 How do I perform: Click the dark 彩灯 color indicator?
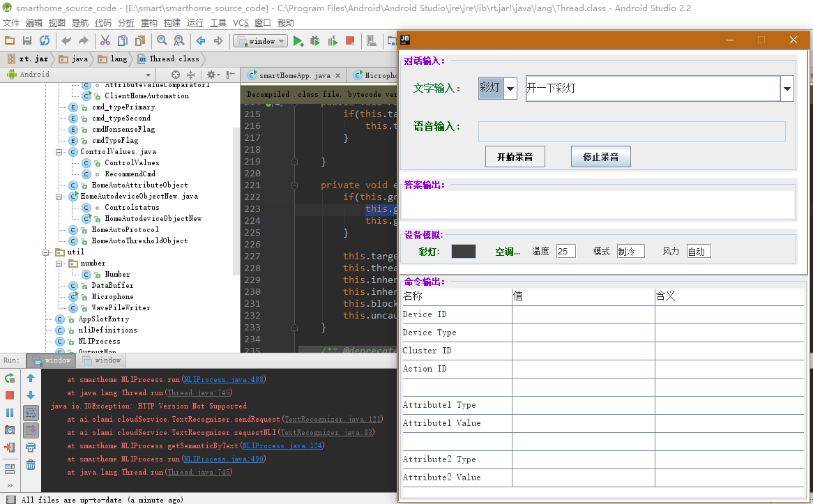464,252
